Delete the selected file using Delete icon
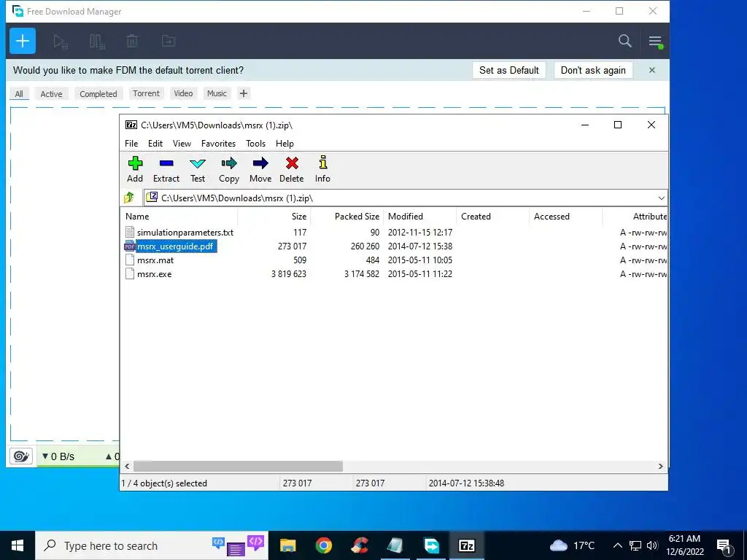Image resolution: width=747 pixels, height=560 pixels. 292,169
